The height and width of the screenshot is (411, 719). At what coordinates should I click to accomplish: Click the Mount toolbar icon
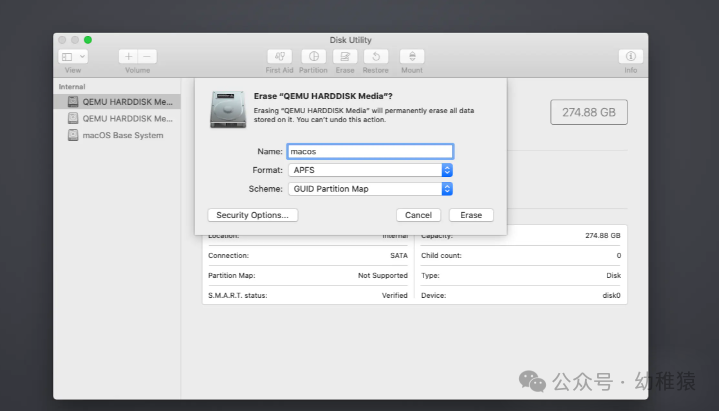click(412, 56)
